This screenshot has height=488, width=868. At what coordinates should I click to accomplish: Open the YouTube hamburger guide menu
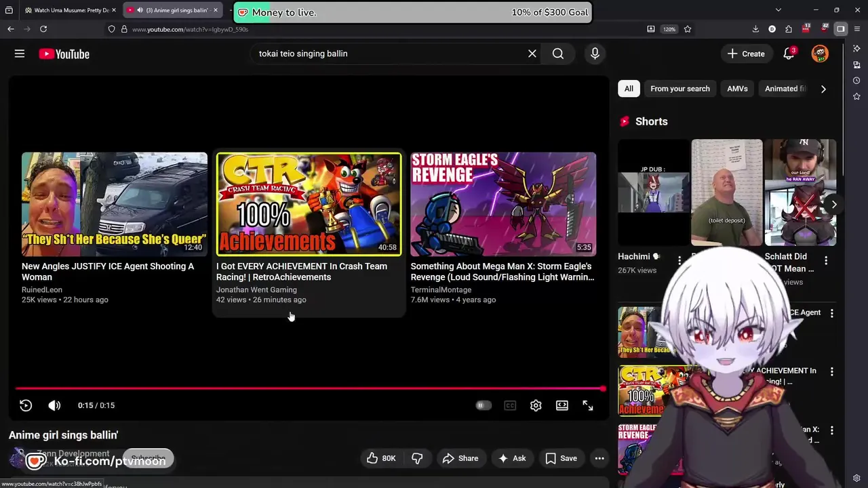(x=20, y=54)
